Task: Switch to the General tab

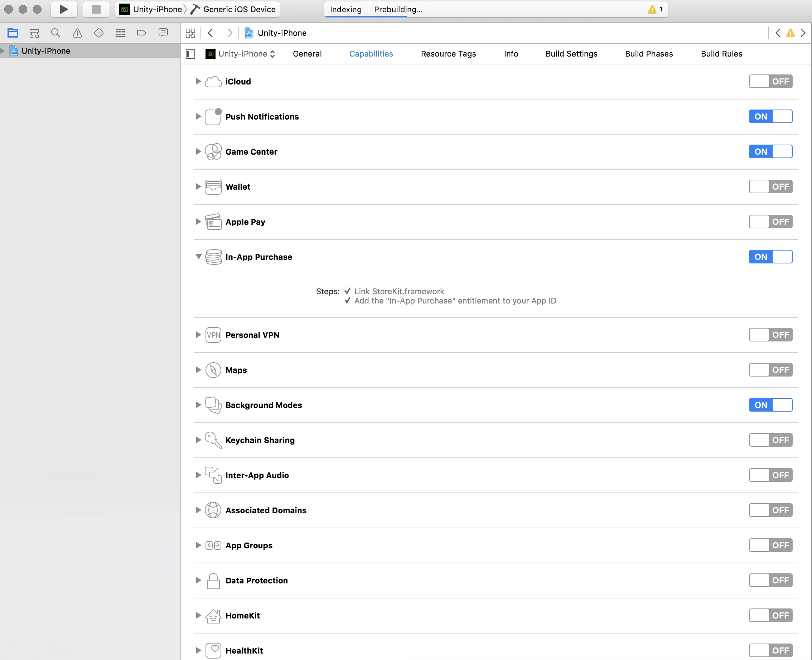Action: (307, 54)
